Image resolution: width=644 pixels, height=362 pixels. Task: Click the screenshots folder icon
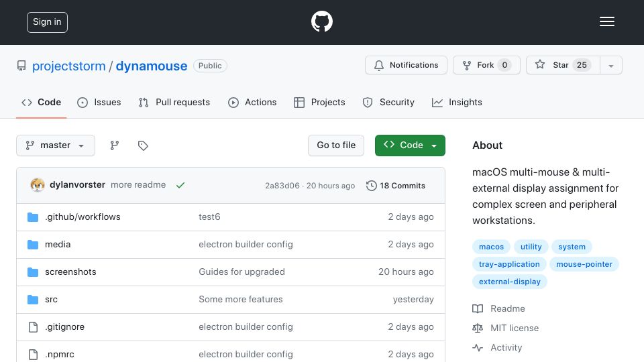[x=33, y=272]
